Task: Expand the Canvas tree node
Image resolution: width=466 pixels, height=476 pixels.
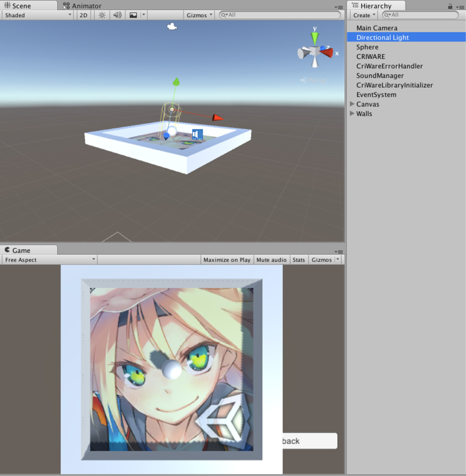Action: tap(352, 104)
